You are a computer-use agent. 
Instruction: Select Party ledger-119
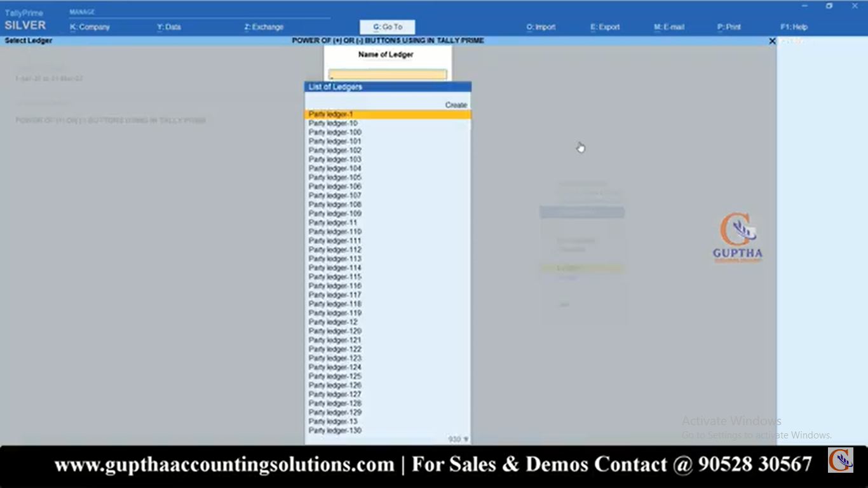(x=388, y=313)
